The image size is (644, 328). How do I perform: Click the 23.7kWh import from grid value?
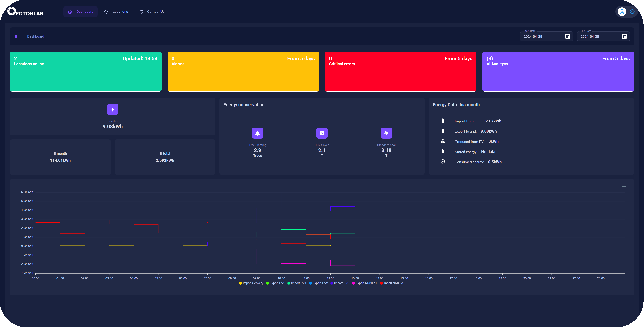(494, 121)
